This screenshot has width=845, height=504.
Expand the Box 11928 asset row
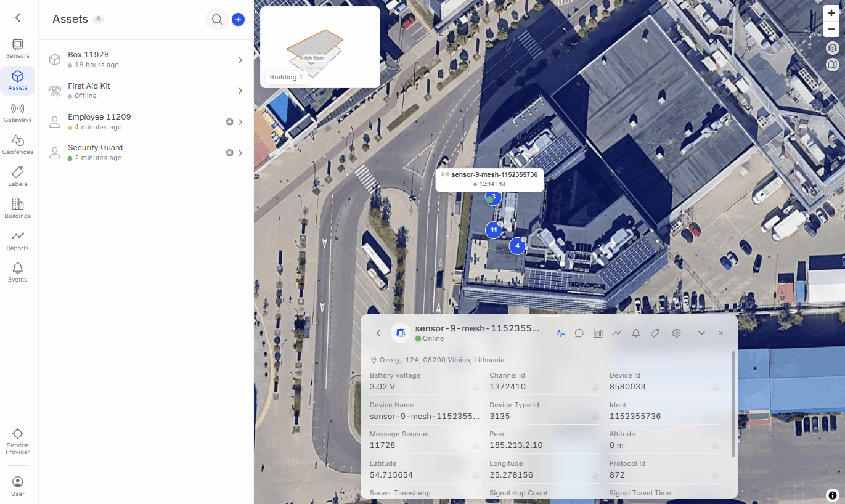(146, 60)
